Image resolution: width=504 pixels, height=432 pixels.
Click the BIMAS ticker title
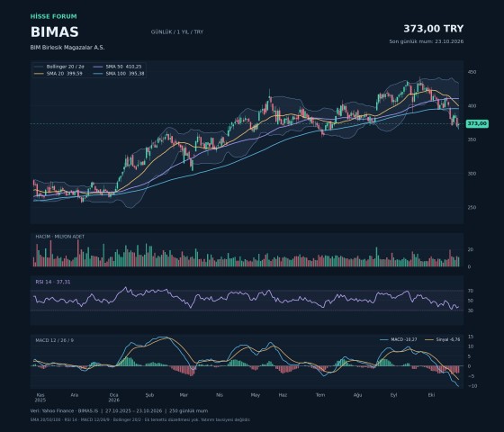(x=55, y=32)
